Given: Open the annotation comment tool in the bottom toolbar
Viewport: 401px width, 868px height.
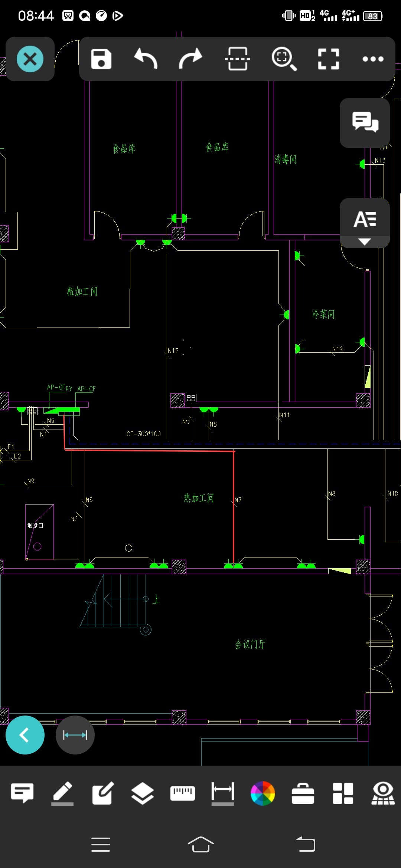Looking at the screenshot, I should 22,793.
